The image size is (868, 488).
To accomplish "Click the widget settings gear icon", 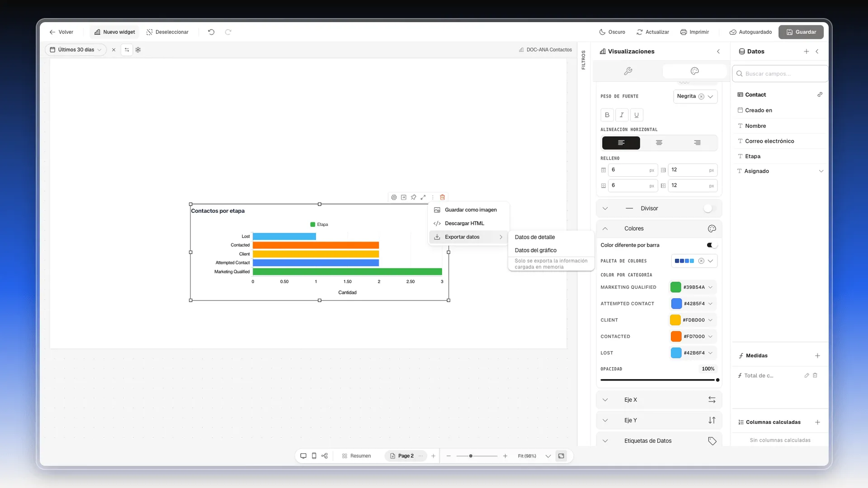I will pos(394,197).
